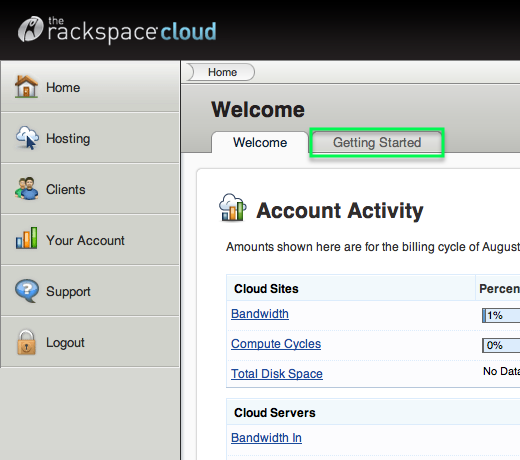Open the Support question bubble icon
Viewport: 520px width, 460px height.
27,290
